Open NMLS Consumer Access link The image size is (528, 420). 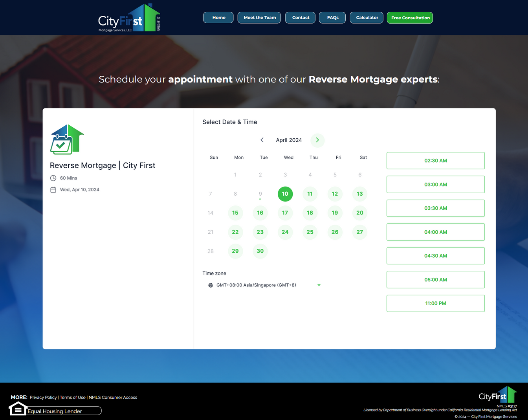pyautogui.click(x=113, y=398)
